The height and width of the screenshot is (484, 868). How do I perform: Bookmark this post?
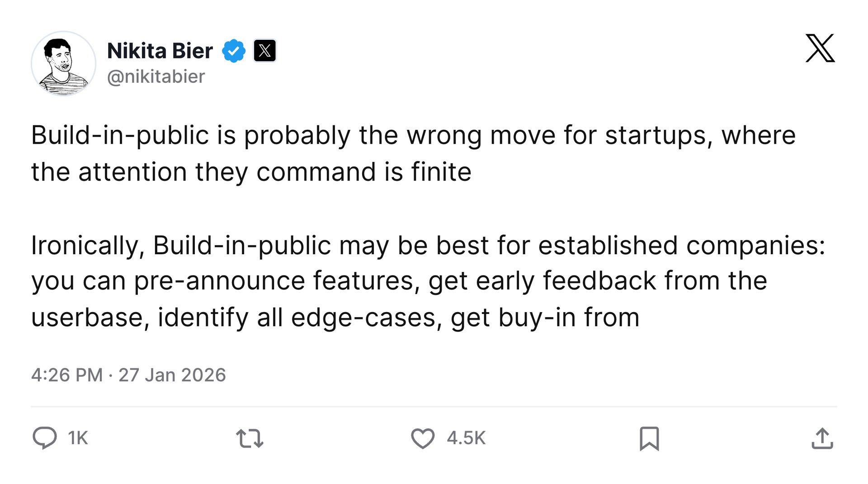pos(649,438)
